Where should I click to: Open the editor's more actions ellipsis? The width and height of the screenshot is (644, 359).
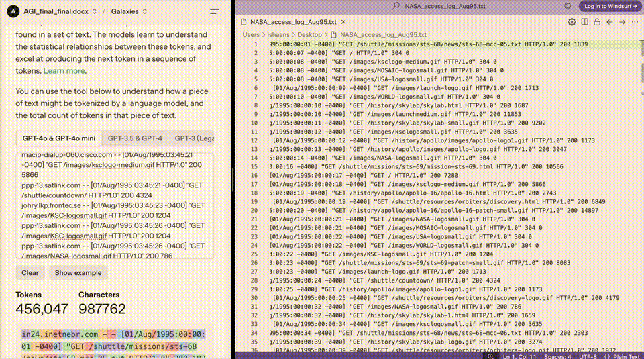(634, 22)
